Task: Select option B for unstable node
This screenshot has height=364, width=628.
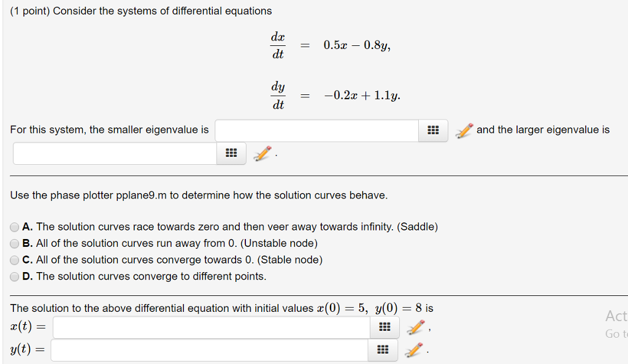Action: pyautogui.click(x=14, y=243)
